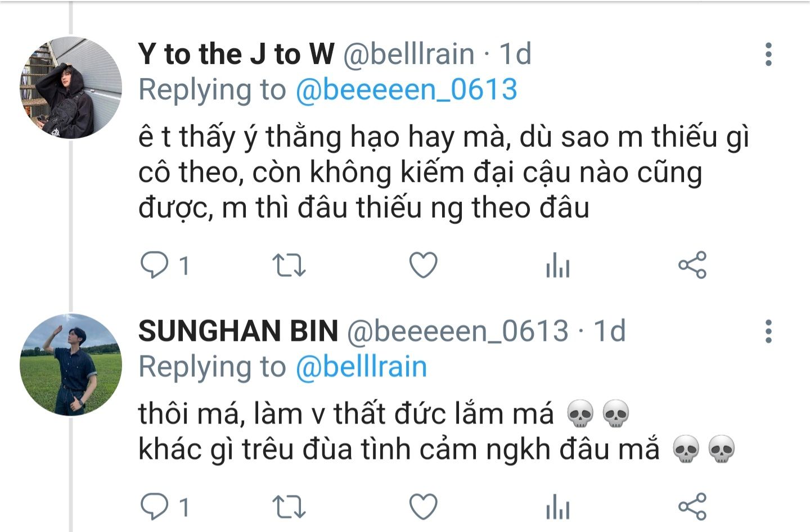Open more options for SUNGHAN BIN's tweet
The image size is (810, 532).
(768, 331)
